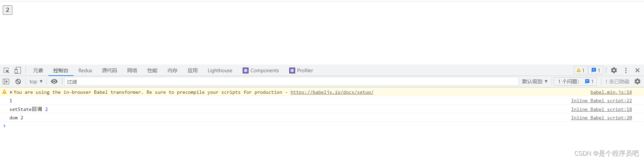Click the warnings count badge
Image resolution: width=644 pixels, height=160 pixels.
(581, 70)
